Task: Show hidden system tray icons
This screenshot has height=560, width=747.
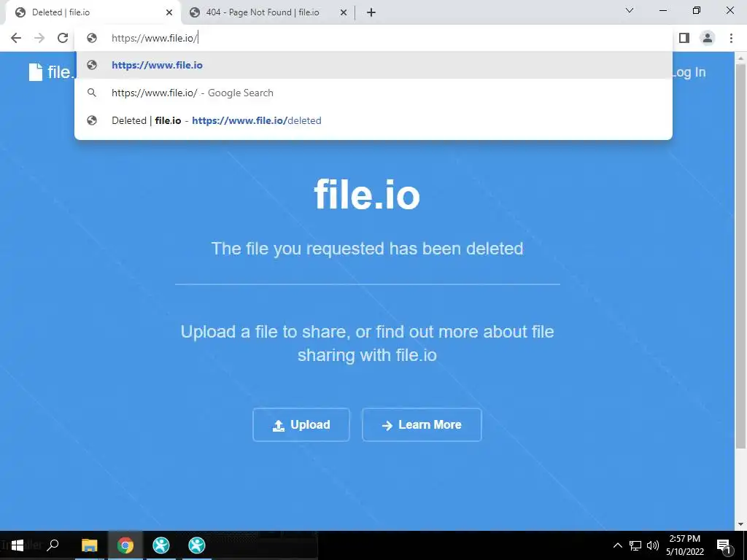Action: (617, 545)
